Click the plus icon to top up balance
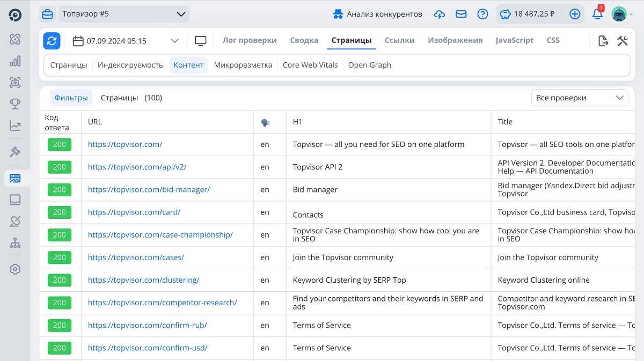The height and width of the screenshot is (361, 644). click(x=575, y=14)
